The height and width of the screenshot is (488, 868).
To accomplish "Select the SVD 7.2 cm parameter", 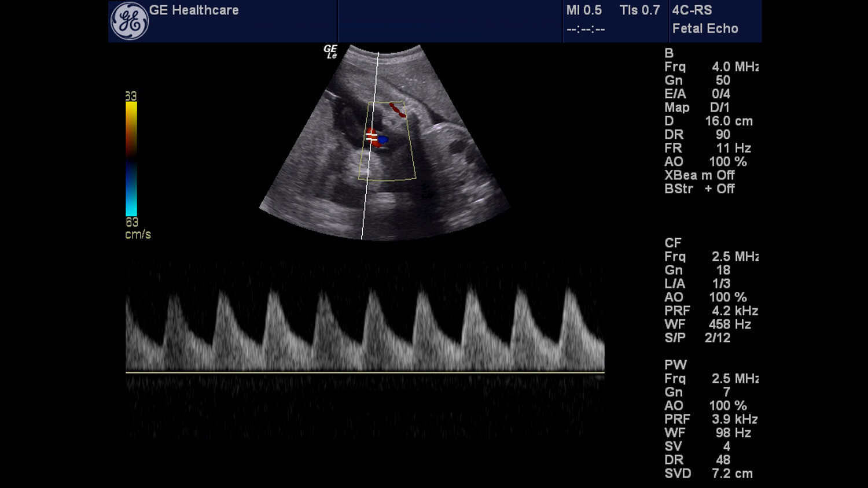I will pos(709,474).
